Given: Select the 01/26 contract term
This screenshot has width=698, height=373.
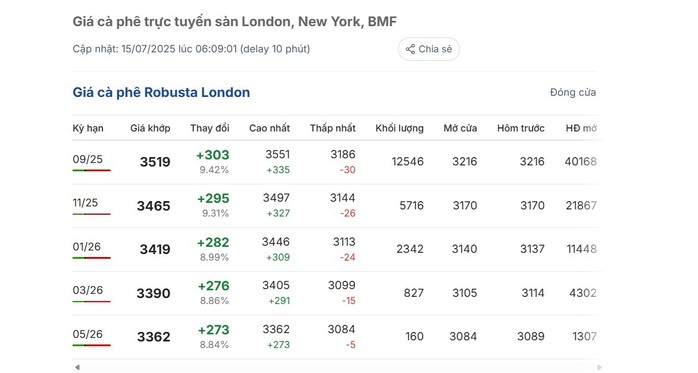Looking at the screenshot, I should point(86,247).
